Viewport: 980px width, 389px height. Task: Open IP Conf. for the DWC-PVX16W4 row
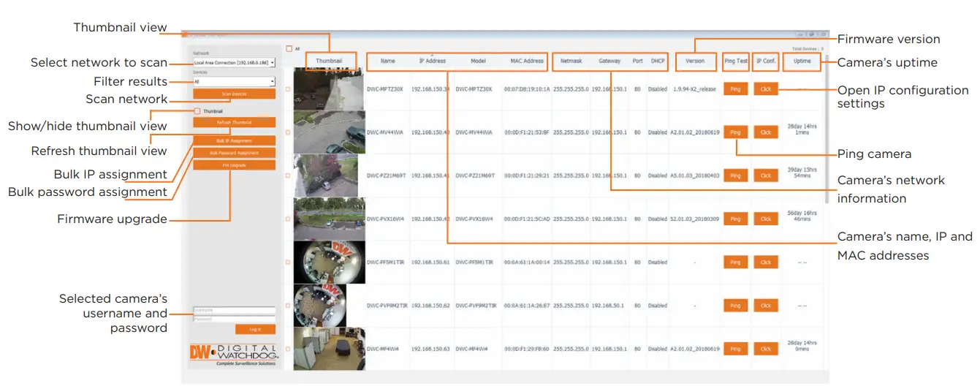point(765,219)
